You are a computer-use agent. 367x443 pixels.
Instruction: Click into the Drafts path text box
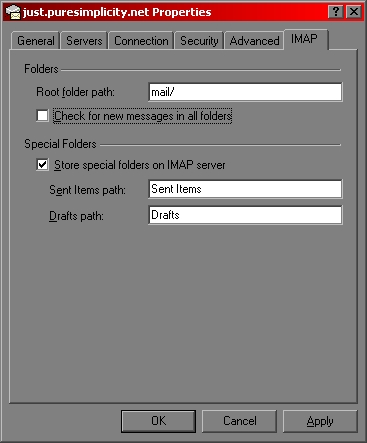(245, 215)
